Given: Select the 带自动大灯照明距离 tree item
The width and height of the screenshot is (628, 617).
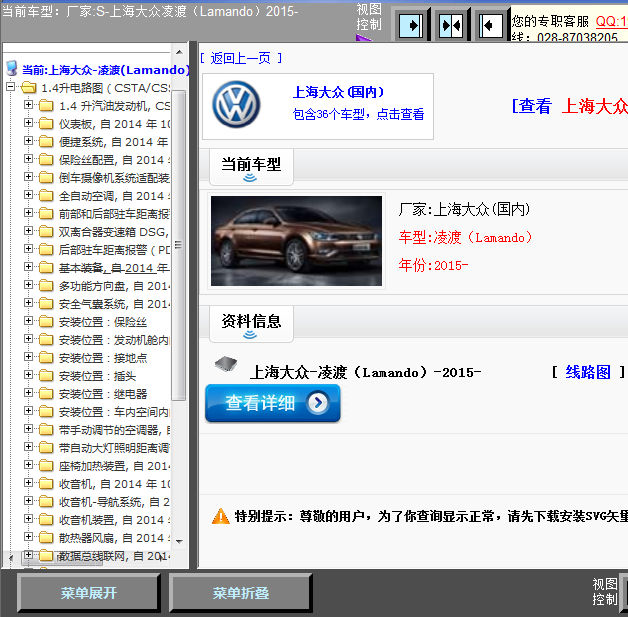Looking at the screenshot, I should (114, 448).
